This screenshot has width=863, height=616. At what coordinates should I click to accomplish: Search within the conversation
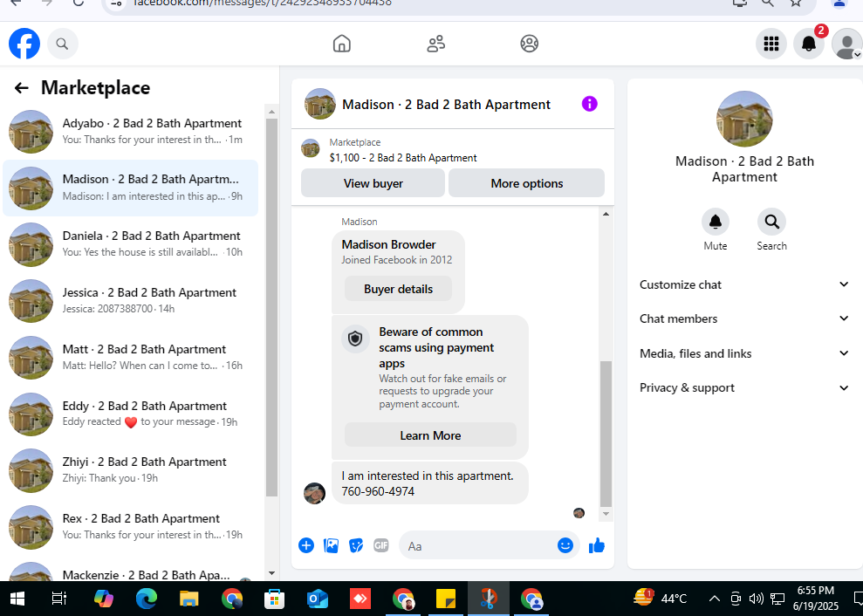771,222
